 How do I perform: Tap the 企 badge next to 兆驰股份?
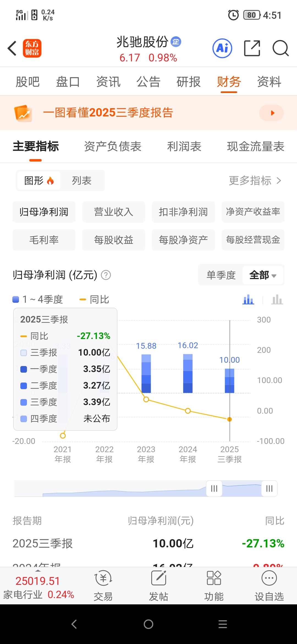(x=176, y=42)
